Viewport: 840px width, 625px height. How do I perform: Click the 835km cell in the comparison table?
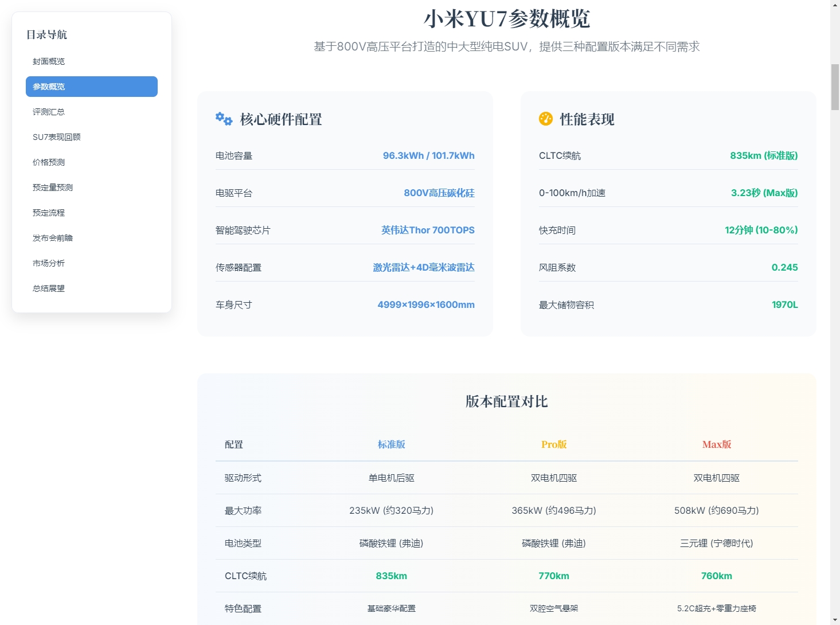[x=392, y=576]
